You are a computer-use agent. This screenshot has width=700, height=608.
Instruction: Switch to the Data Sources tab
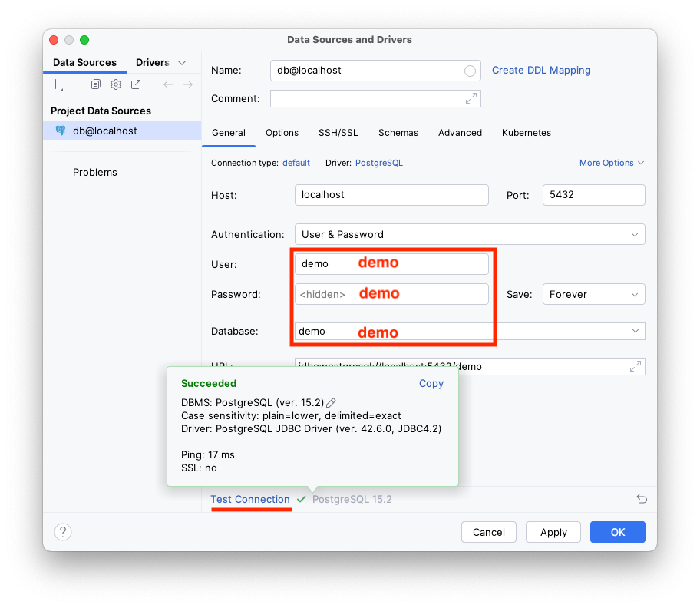85,62
